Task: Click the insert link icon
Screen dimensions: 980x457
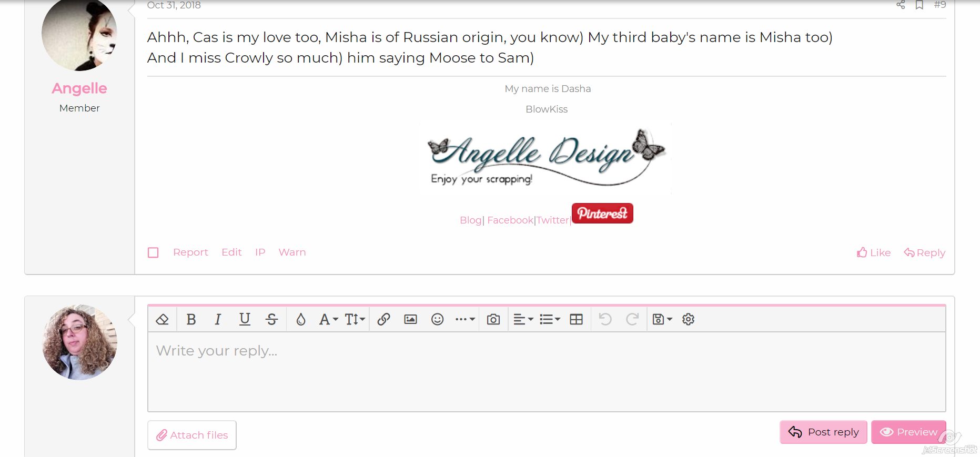Action: click(383, 319)
